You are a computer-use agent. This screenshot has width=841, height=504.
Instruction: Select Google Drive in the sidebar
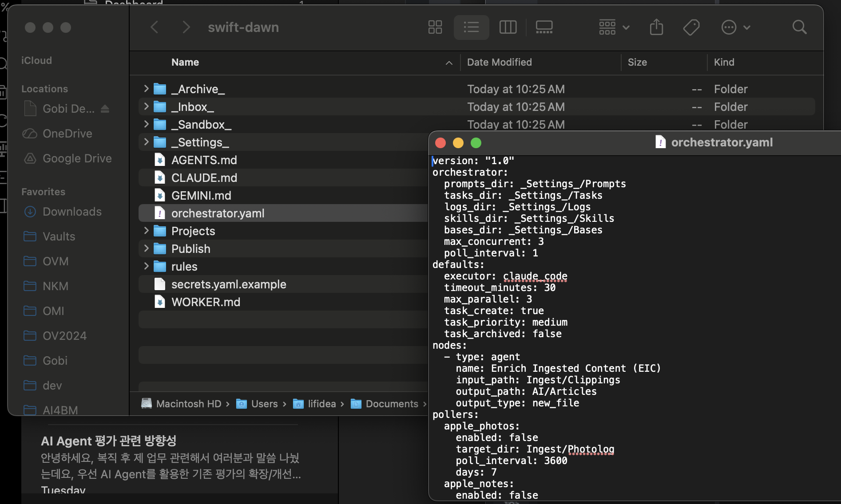77,158
